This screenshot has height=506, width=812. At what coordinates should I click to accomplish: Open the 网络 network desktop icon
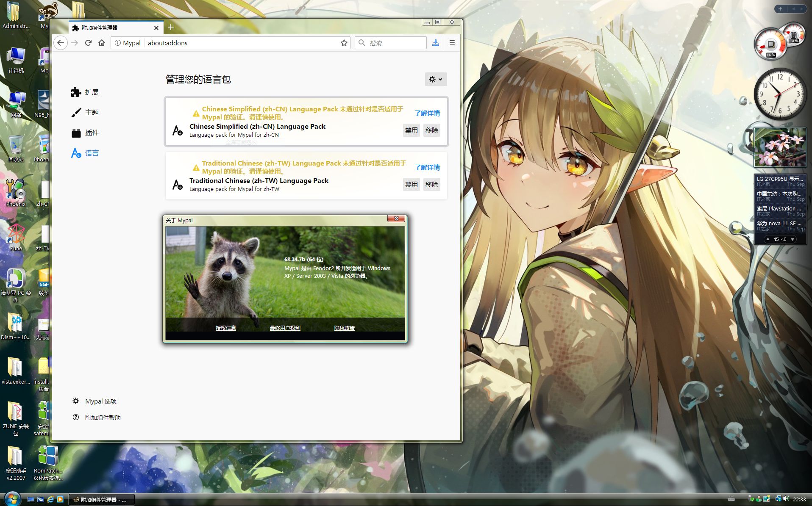pos(16,105)
